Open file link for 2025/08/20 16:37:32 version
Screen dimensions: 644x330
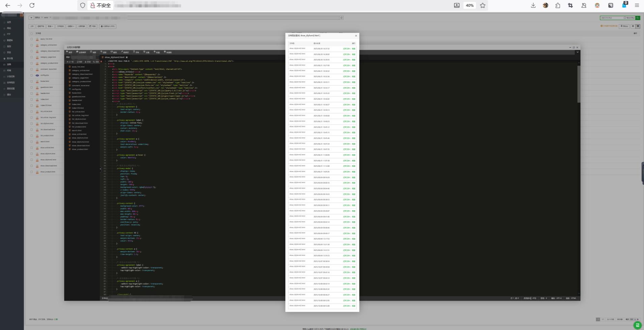pyautogui.click(x=346, y=48)
